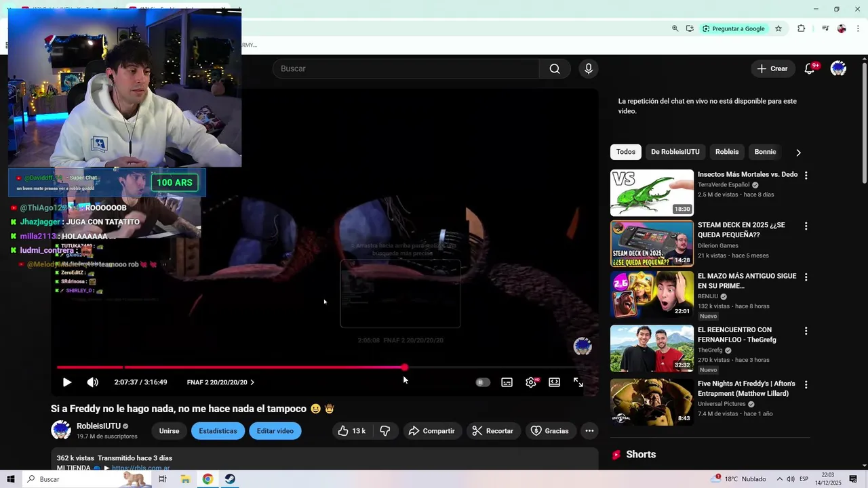Open the Chrome extensions puzzle icon
This screenshot has height=488, width=868.
tap(801, 28)
